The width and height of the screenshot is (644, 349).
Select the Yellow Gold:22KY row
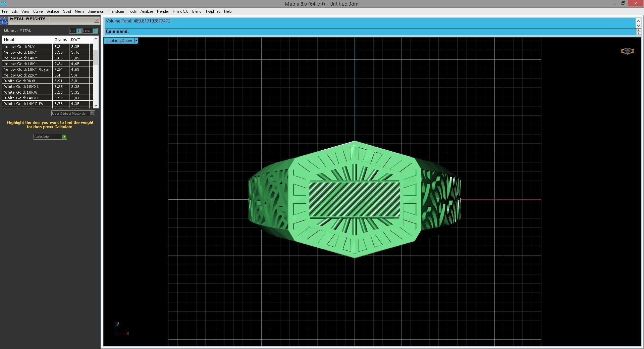[x=47, y=75]
